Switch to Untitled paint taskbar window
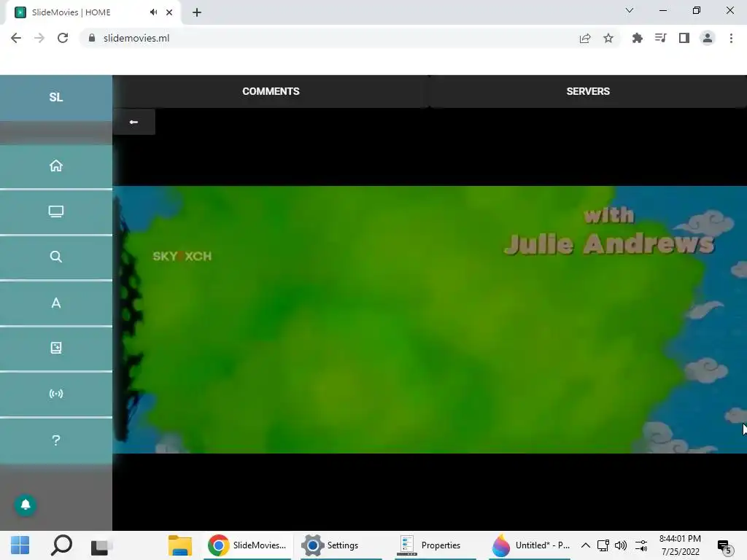Viewport: 747px width, 560px height. 530,545
